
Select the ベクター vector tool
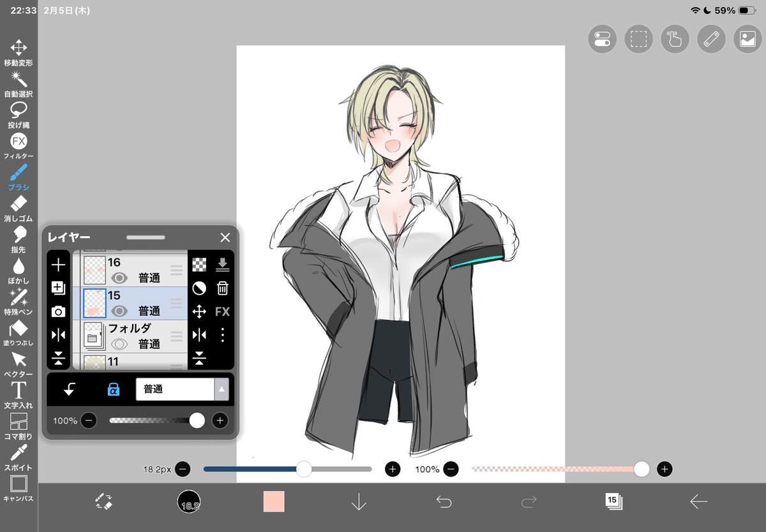[19, 365]
